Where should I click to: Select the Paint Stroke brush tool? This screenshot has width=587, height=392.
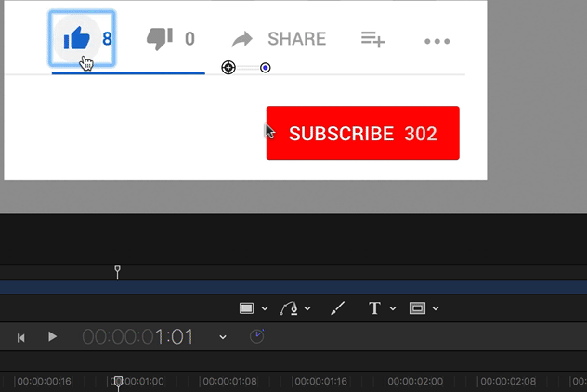[x=337, y=308]
